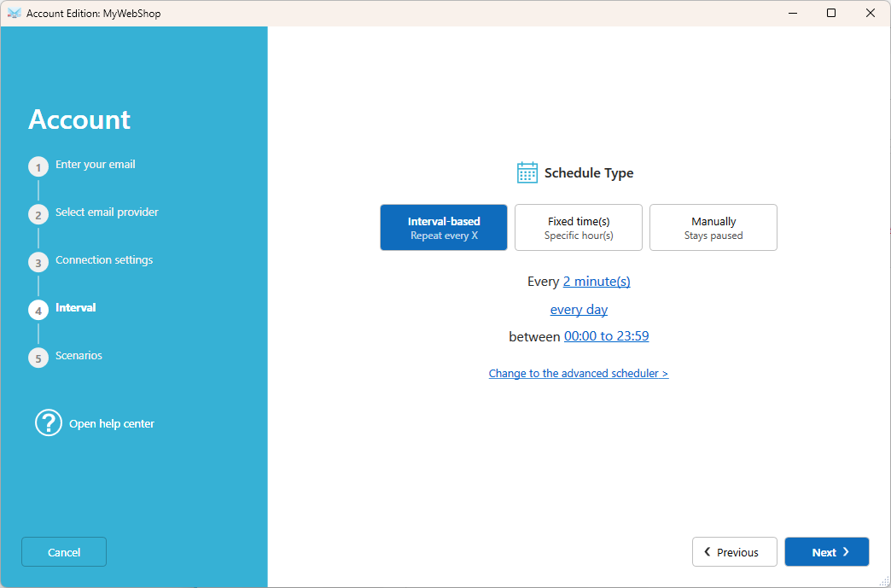Click the app logo in the title bar

[x=15, y=13]
